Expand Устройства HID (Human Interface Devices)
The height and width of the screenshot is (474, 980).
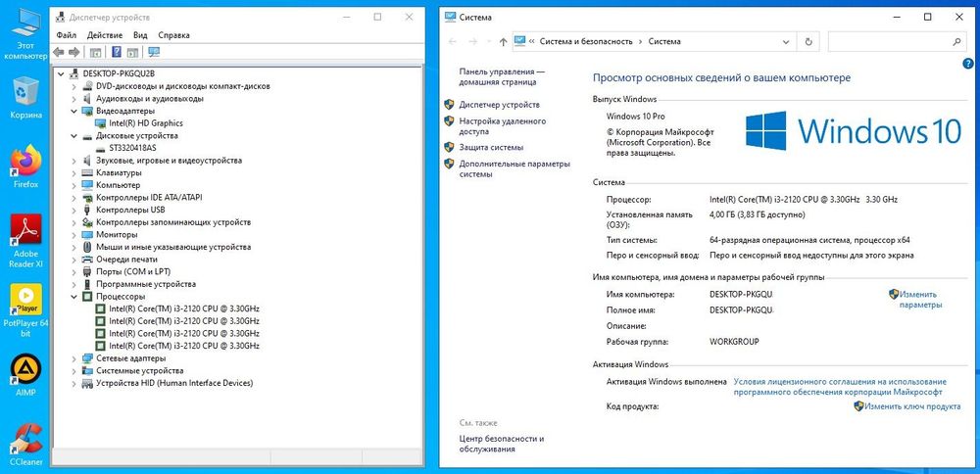73,384
